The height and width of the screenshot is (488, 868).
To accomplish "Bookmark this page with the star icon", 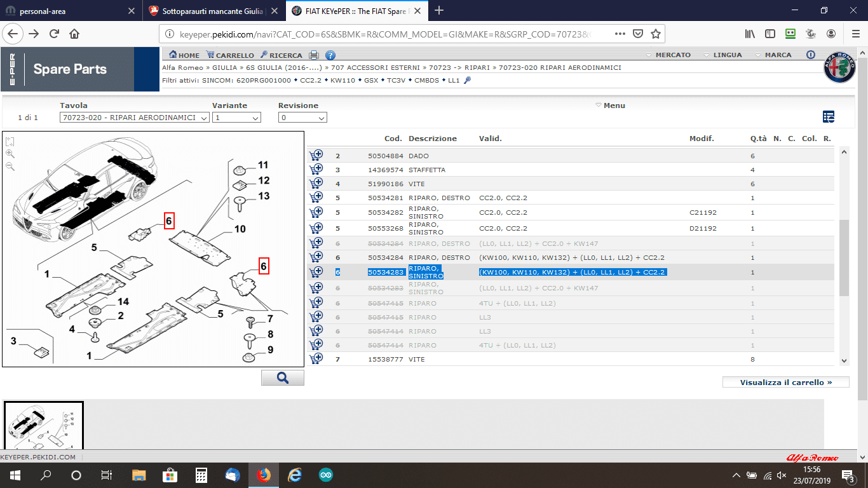I will coord(656,34).
